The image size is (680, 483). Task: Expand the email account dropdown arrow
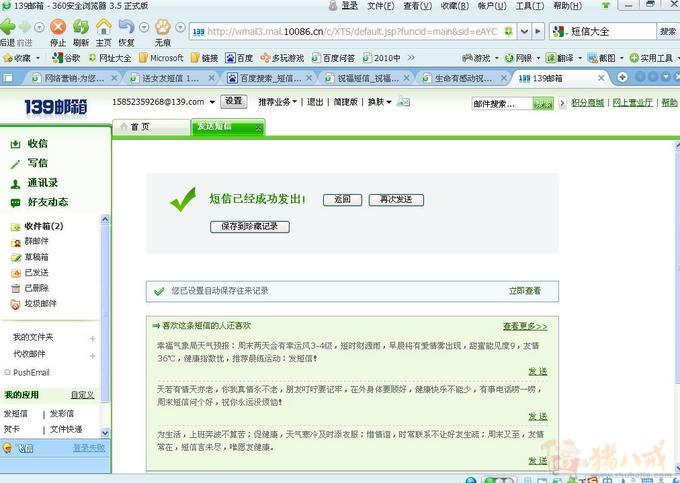coord(212,102)
